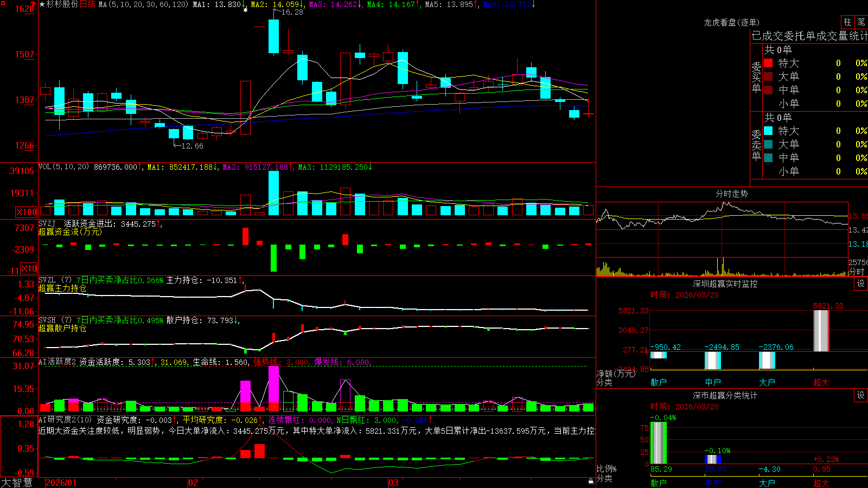Click the cyan 特大 sell-order color swatch

click(x=768, y=131)
